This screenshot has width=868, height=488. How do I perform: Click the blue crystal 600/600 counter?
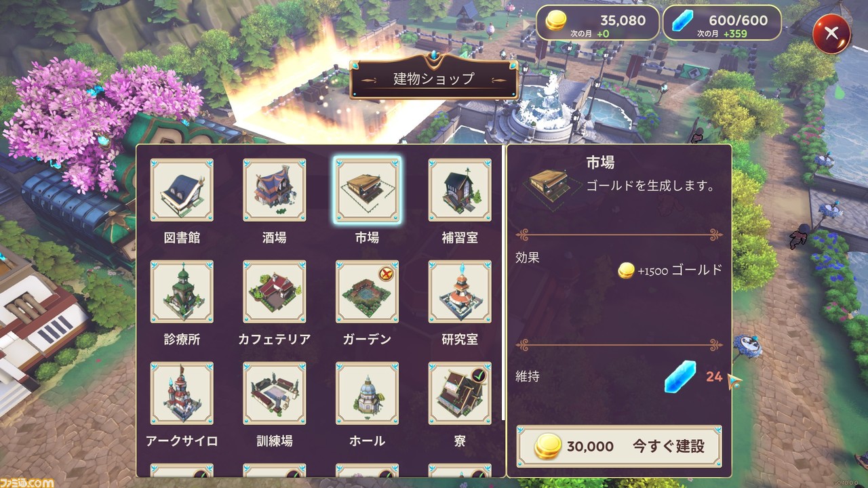point(722,23)
